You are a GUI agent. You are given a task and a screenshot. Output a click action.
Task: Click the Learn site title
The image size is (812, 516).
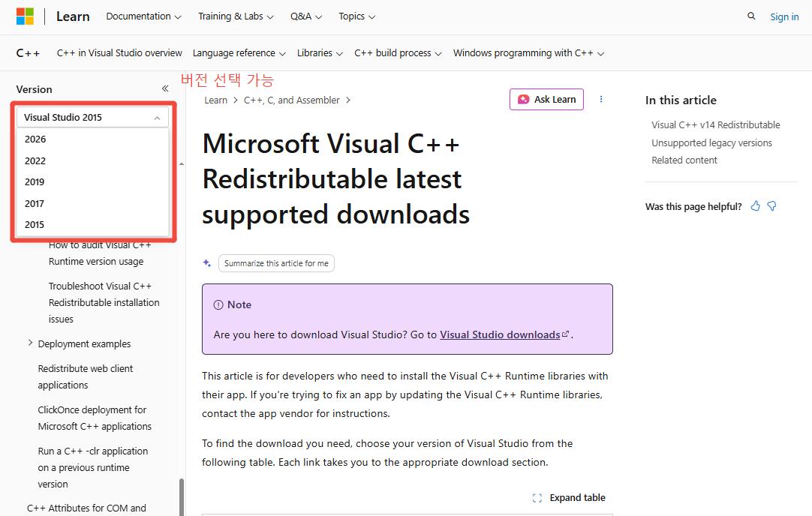(73, 16)
